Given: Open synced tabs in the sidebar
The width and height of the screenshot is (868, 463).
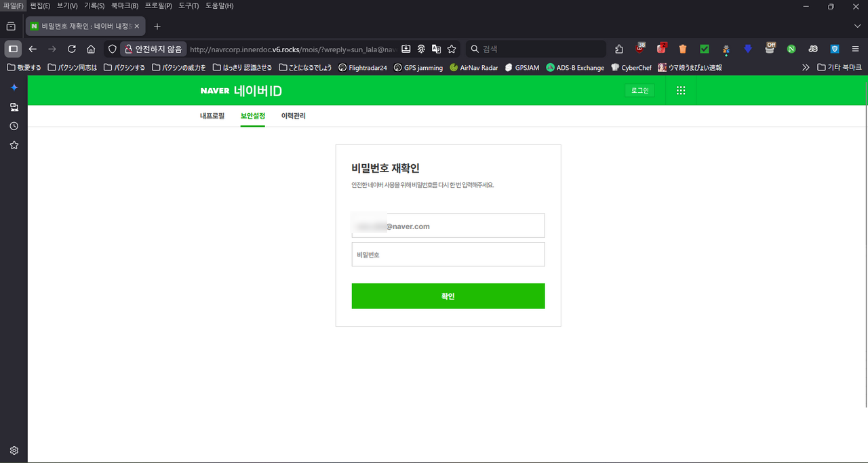Looking at the screenshot, I should coord(14,107).
